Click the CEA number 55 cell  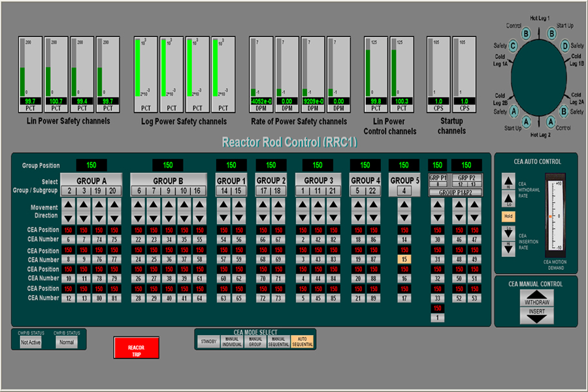(x=199, y=240)
